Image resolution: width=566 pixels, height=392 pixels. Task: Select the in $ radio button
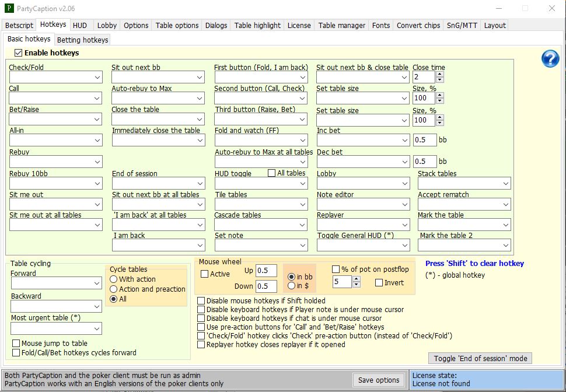[x=291, y=286]
